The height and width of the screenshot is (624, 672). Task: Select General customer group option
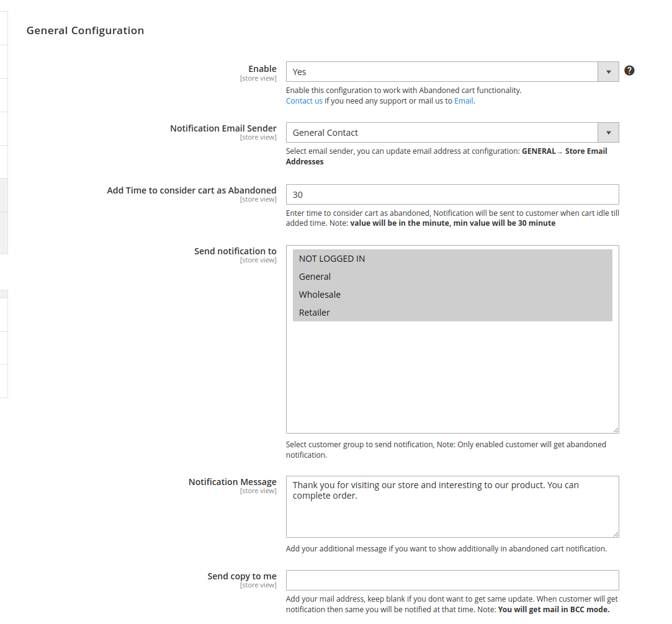[x=452, y=277]
